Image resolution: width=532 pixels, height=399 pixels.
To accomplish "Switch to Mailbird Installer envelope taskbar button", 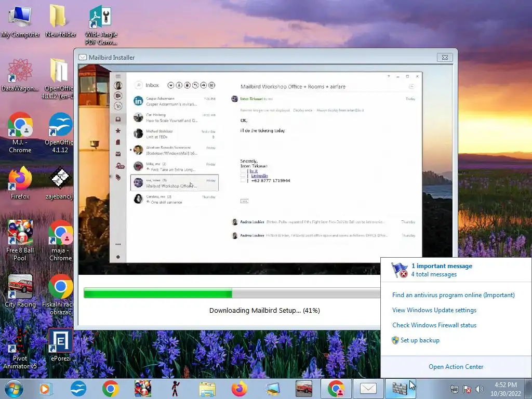I will point(368,389).
